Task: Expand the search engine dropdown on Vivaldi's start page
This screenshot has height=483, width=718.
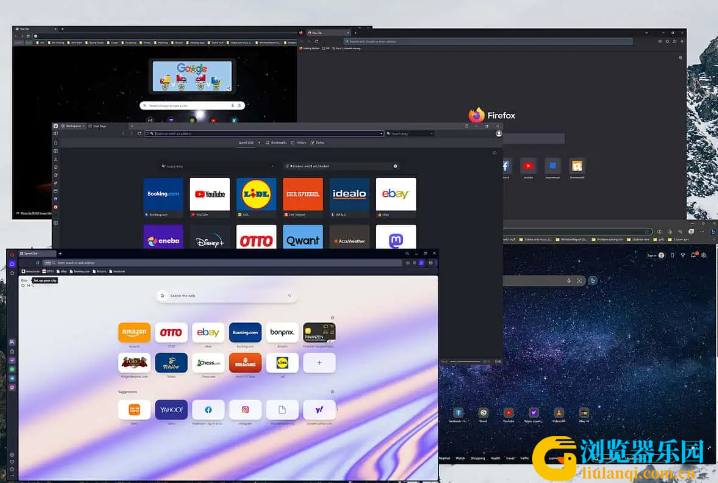Action: [x=272, y=166]
